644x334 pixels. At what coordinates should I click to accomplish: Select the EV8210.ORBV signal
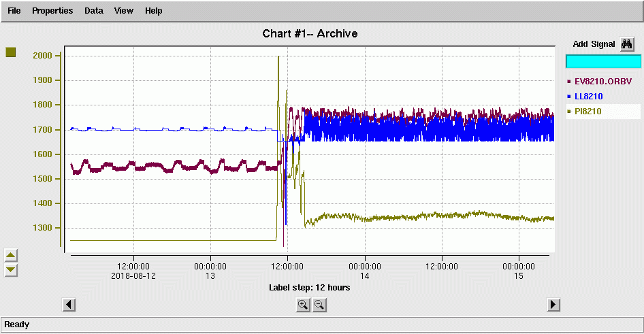pyautogui.click(x=602, y=82)
